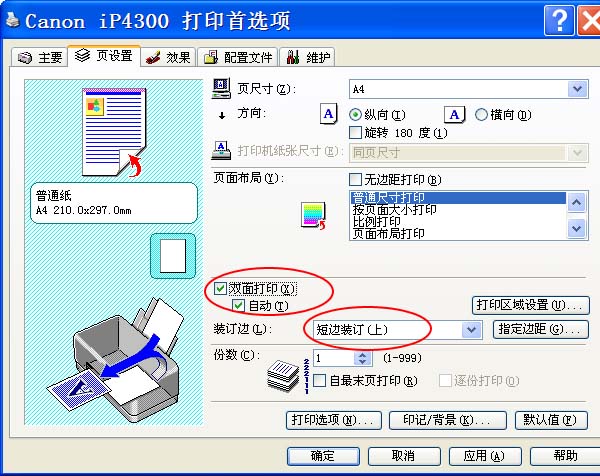Switch to the 主要 main tab

click(40, 57)
